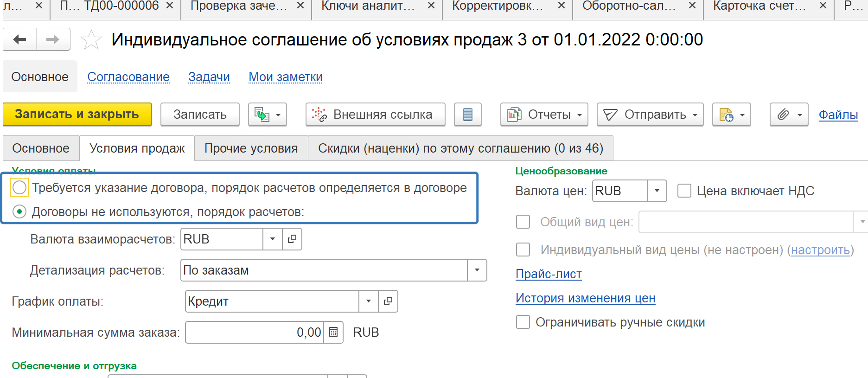Click the График оплаты field with Кредит

[x=272, y=301]
